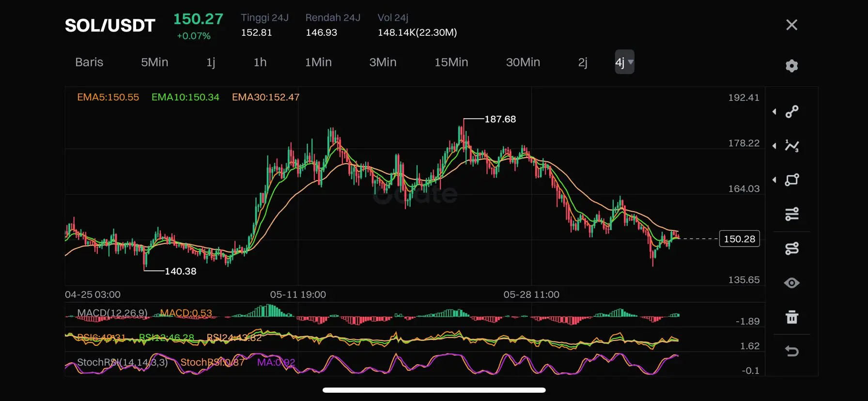Tap the +0.07% change value
868x401 pixels.
tap(194, 36)
